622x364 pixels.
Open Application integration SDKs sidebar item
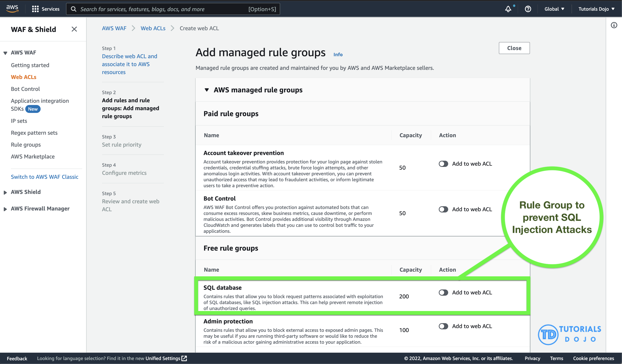[40, 105]
